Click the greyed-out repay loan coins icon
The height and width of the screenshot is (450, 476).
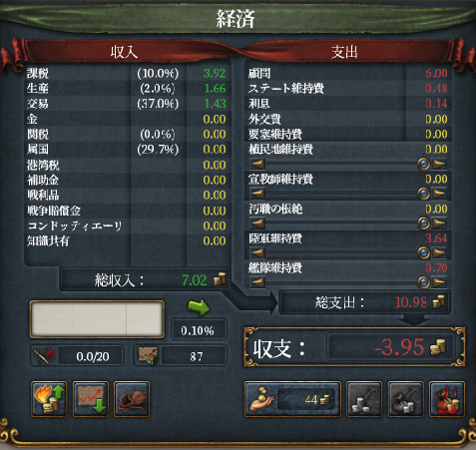(364, 399)
